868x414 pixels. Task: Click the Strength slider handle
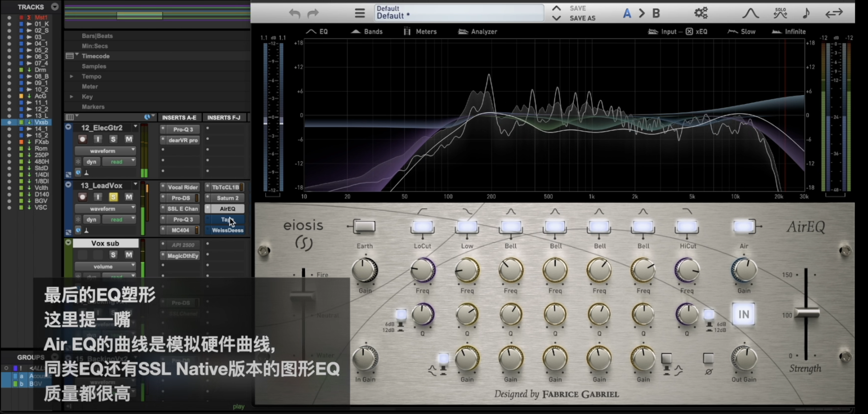[x=807, y=313]
